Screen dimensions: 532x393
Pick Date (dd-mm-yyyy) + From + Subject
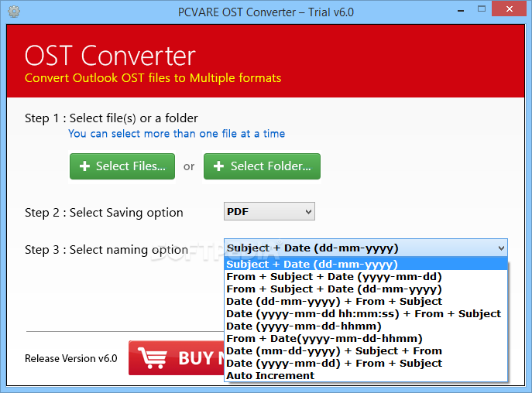pos(366,301)
